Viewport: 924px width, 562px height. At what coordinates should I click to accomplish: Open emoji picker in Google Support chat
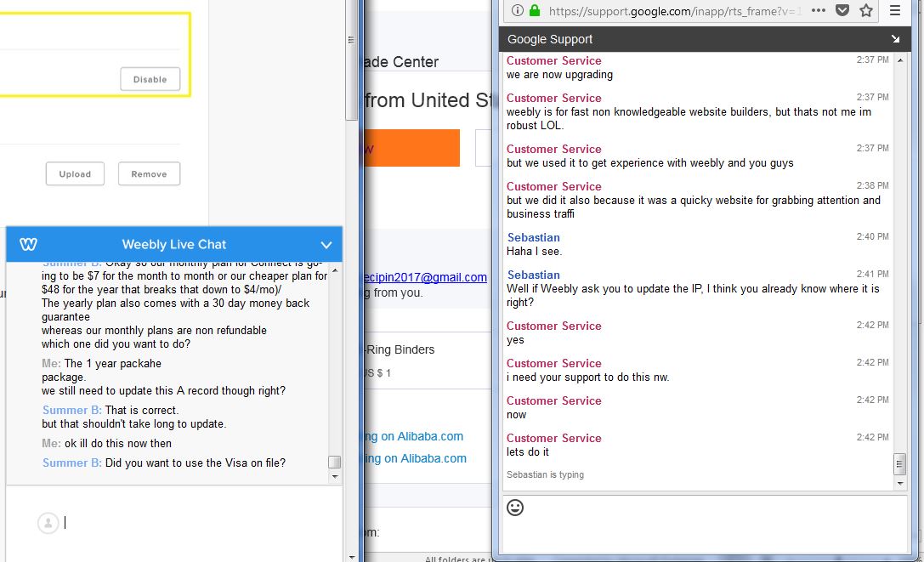tap(515, 508)
